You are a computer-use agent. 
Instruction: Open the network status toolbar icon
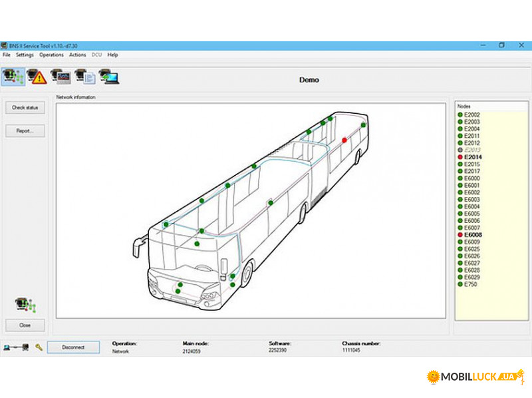point(13,77)
